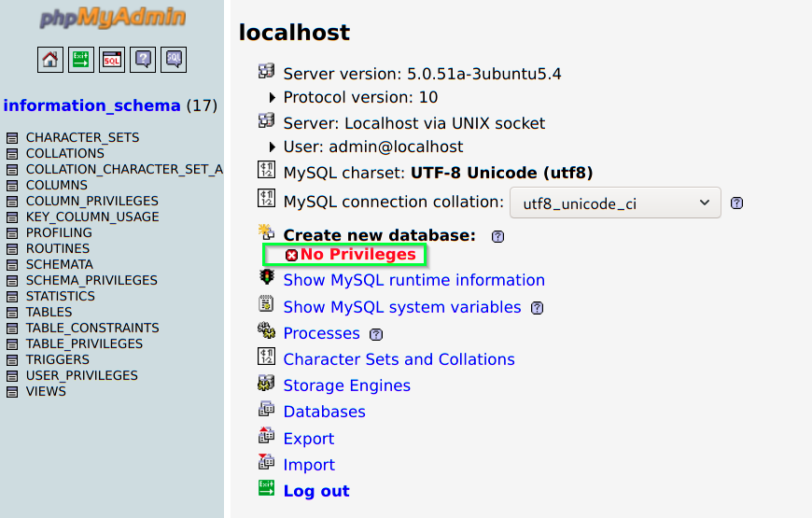
Task: Browse SCHEMATA table icon
Action: 12,265
